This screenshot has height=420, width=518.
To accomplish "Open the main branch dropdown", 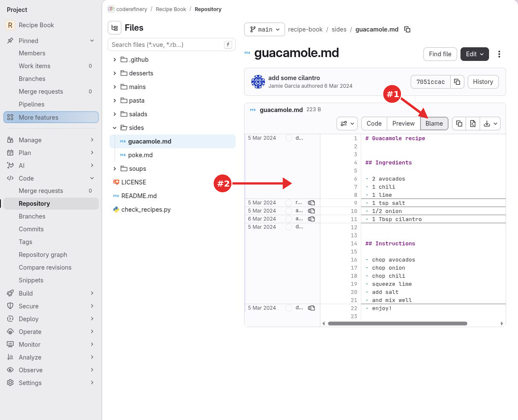I will pos(265,29).
